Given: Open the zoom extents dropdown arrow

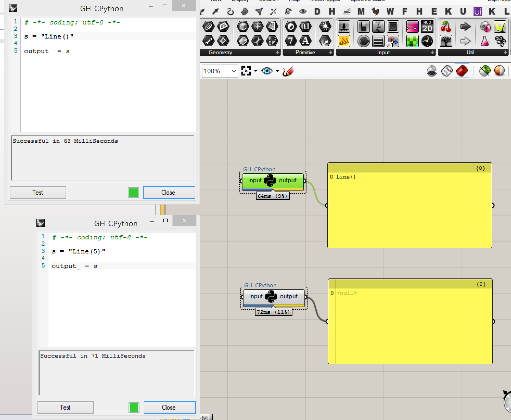Looking at the screenshot, I should pyautogui.click(x=256, y=71).
